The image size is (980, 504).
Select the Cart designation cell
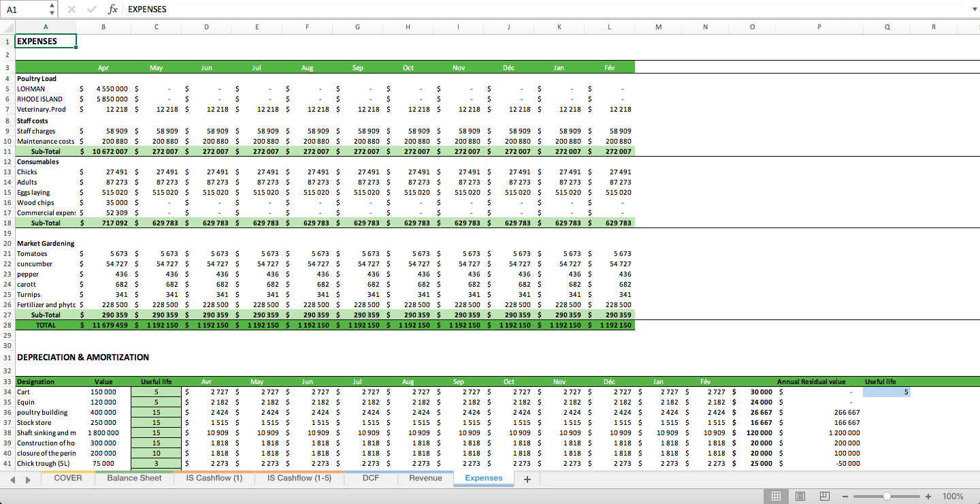pos(46,392)
